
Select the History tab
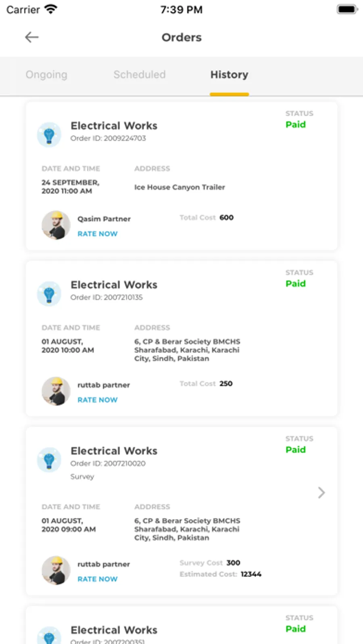tap(229, 75)
